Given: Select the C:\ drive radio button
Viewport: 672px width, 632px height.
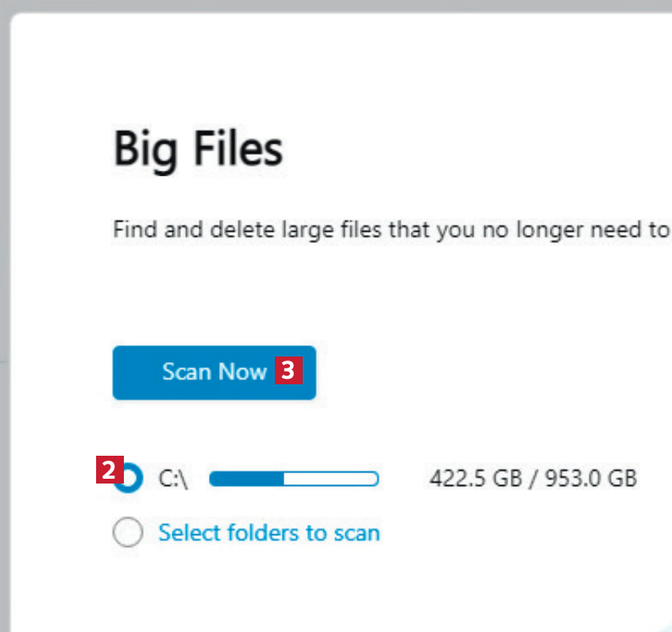Looking at the screenshot, I should (x=129, y=479).
